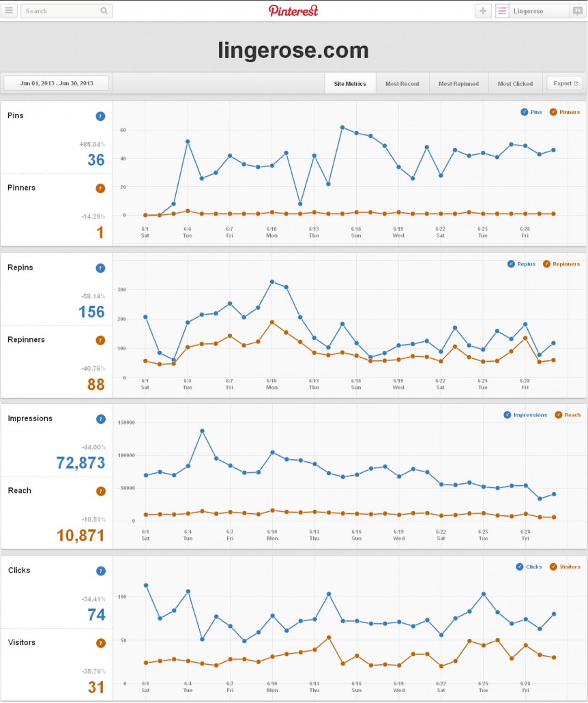Image resolution: width=588 pixels, height=703 pixels.
Task: Open the help icon next to Reach metric
Action: coord(101,491)
